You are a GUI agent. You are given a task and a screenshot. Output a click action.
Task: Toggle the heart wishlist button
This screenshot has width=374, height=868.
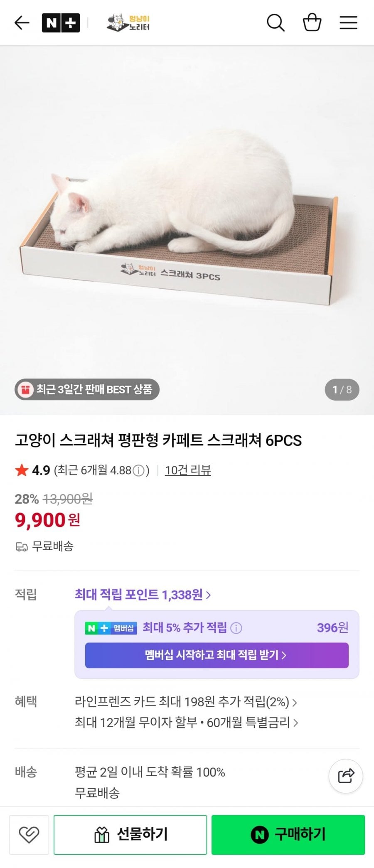coord(29,835)
